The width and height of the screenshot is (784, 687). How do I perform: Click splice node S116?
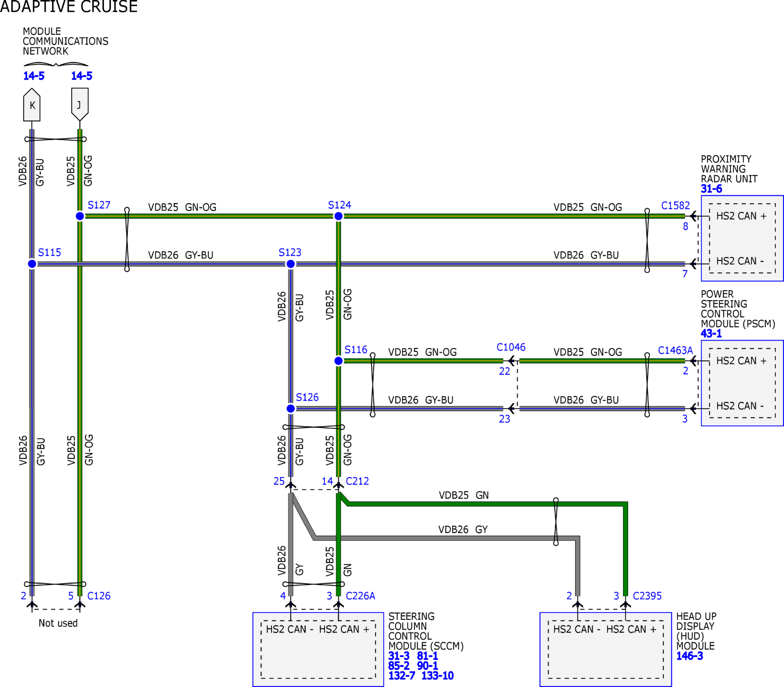339,361
